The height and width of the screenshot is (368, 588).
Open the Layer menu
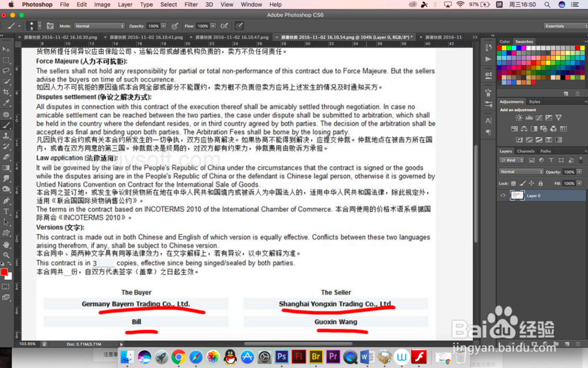click(125, 5)
